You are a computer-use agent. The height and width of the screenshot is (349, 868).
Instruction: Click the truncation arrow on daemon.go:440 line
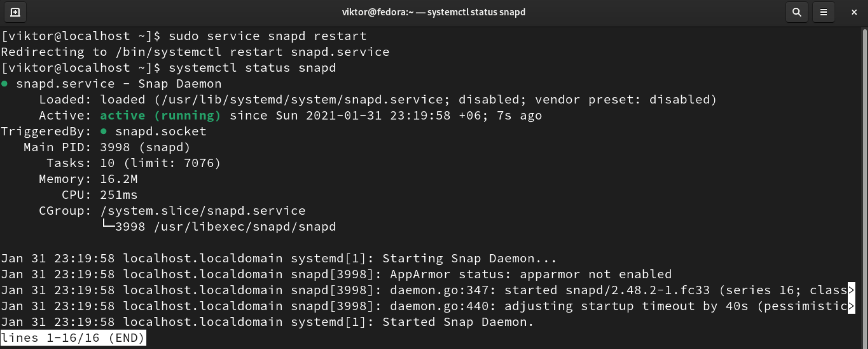point(851,306)
